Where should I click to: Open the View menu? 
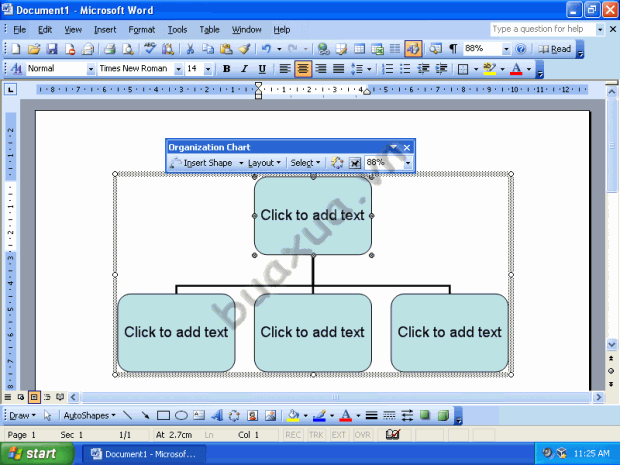coord(73,30)
